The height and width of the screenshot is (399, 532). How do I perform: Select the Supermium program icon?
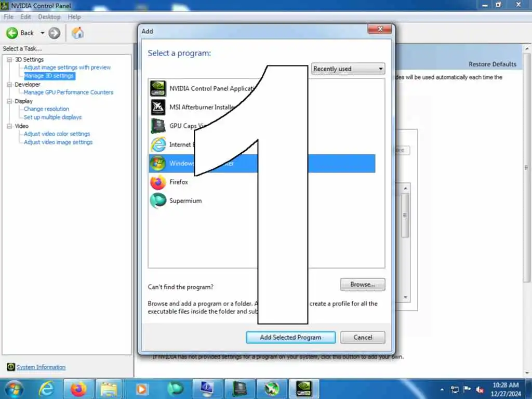[x=158, y=201]
